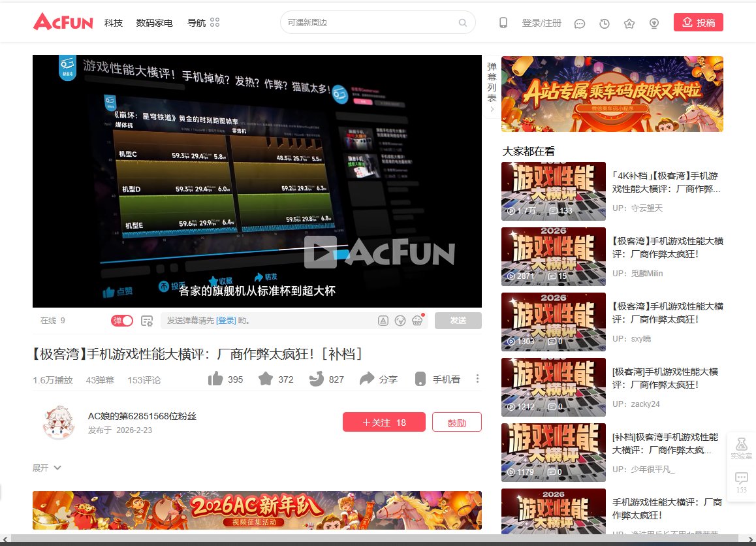Open [补档]极客湾手机游戏性能 title

tap(665, 443)
